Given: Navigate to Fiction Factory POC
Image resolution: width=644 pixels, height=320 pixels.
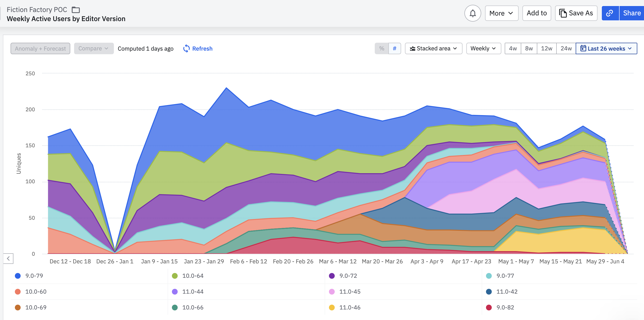Looking at the screenshot, I should point(36,9).
